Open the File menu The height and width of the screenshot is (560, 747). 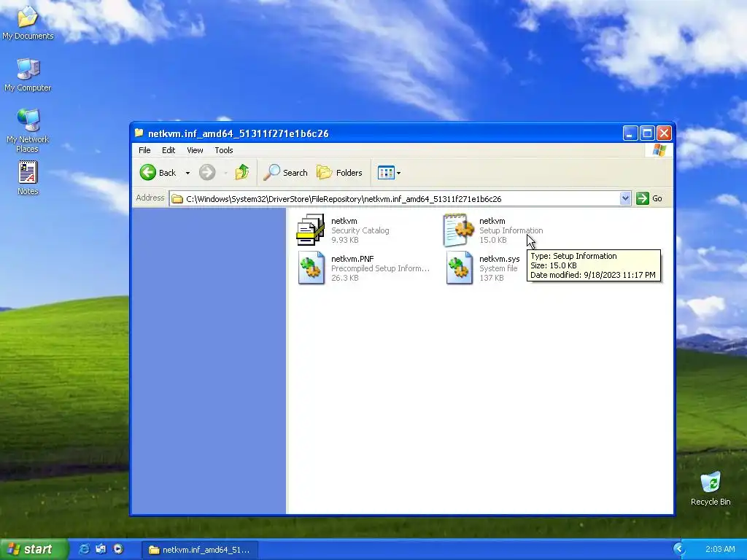tap(144, 150)
